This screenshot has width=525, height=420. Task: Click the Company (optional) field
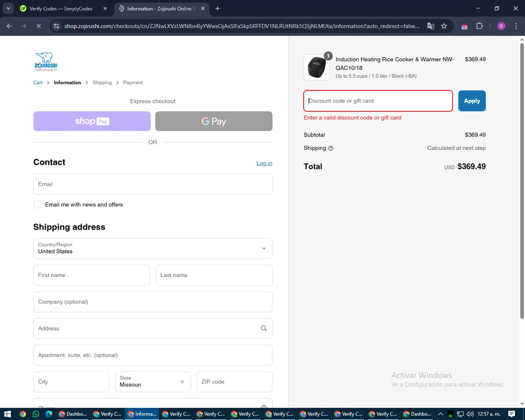(x=153, y=302)
